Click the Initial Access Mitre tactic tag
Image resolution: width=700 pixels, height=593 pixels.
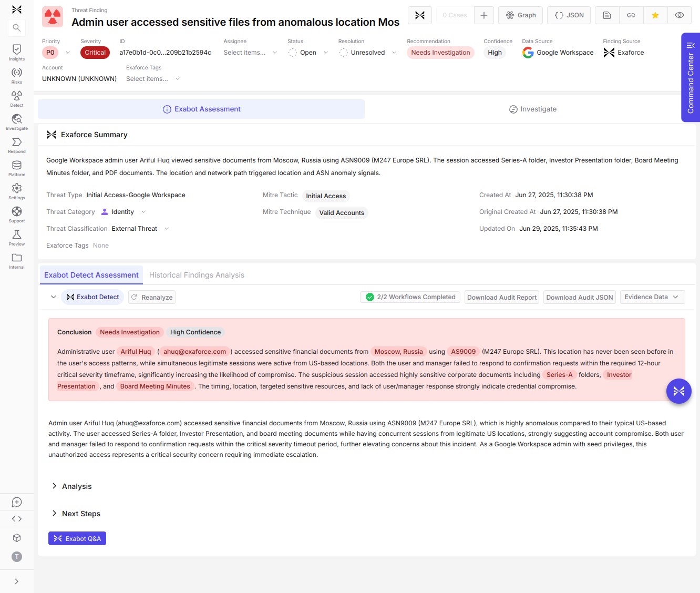(326, 196)
